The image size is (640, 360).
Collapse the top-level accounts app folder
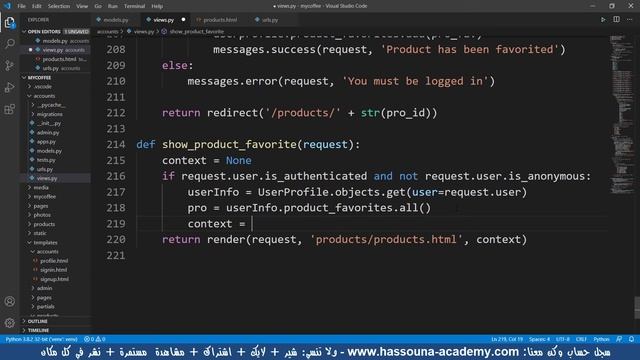point(56,96)
